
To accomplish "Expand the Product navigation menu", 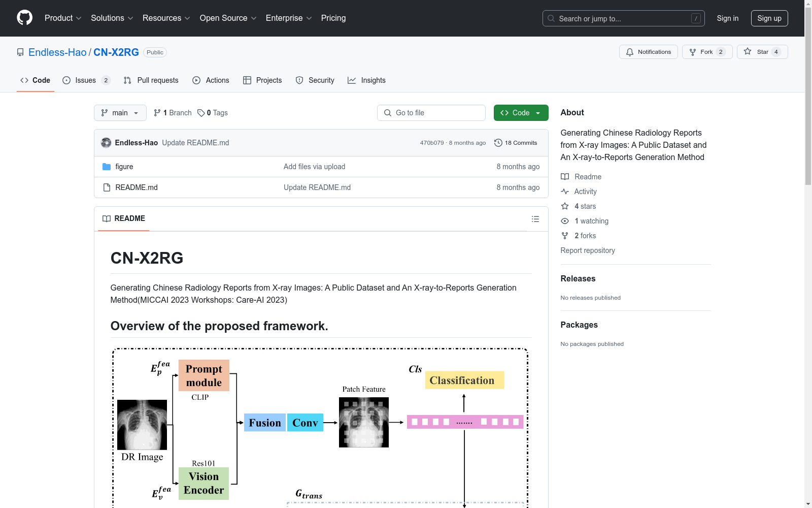I will [62, 18].
